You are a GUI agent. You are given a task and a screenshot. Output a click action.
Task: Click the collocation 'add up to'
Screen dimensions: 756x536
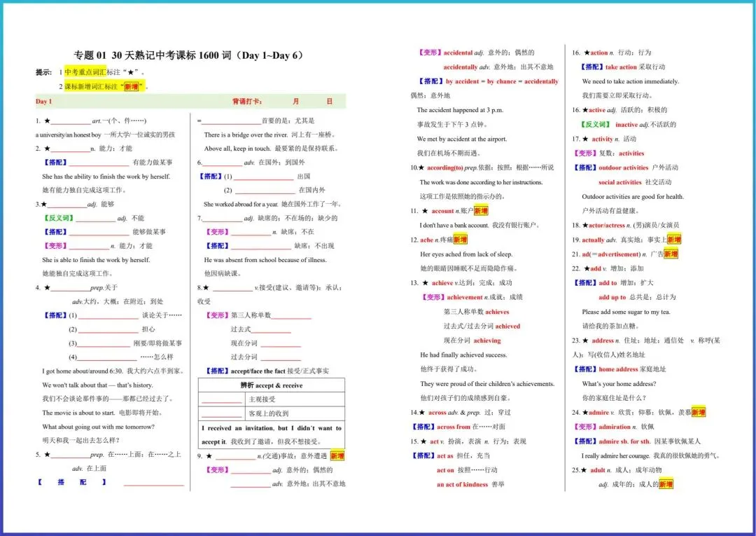pos(612,297)
